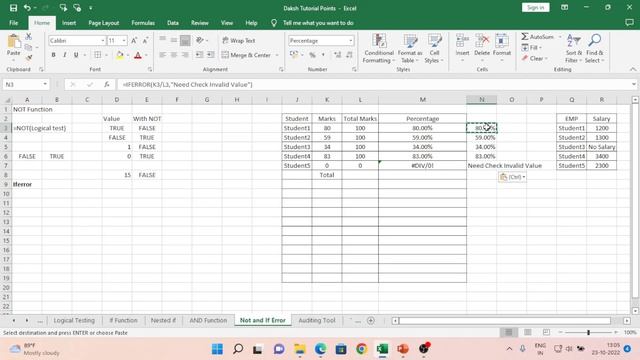Open the Percentage number format dropdown

click(351, 40)
